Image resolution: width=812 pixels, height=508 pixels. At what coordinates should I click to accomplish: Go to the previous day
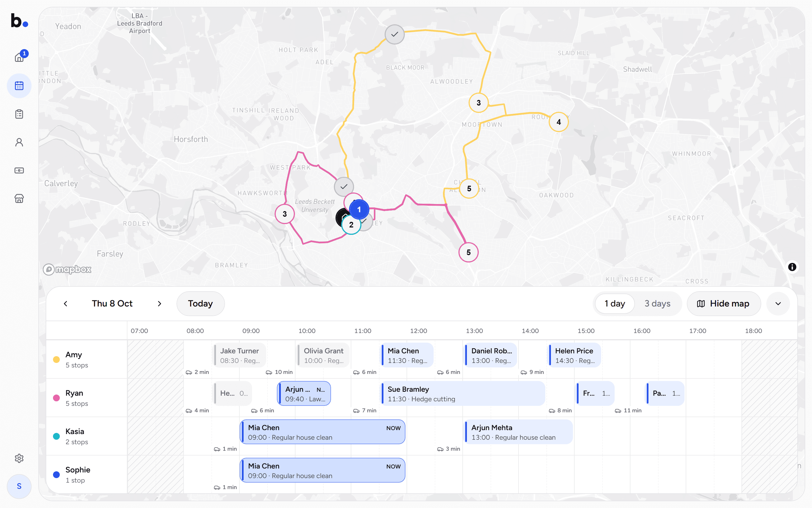pos(65,304)
